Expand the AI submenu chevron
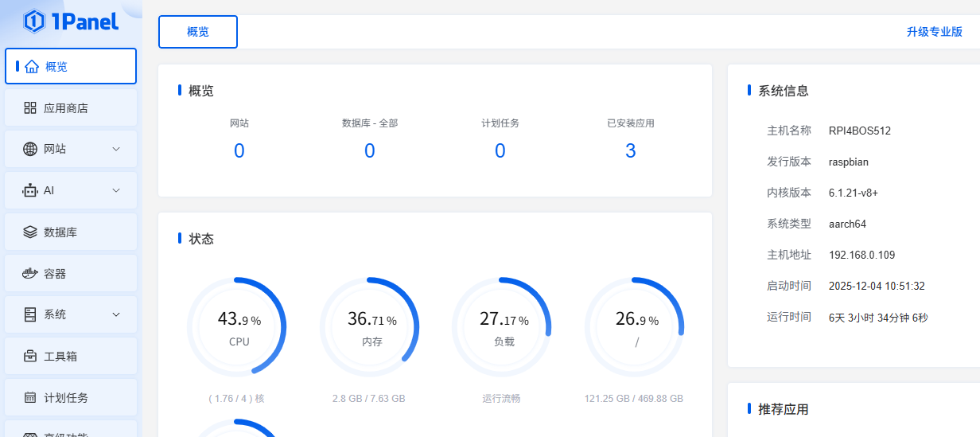Screen dimensions: 980x437 click(116, 190)
